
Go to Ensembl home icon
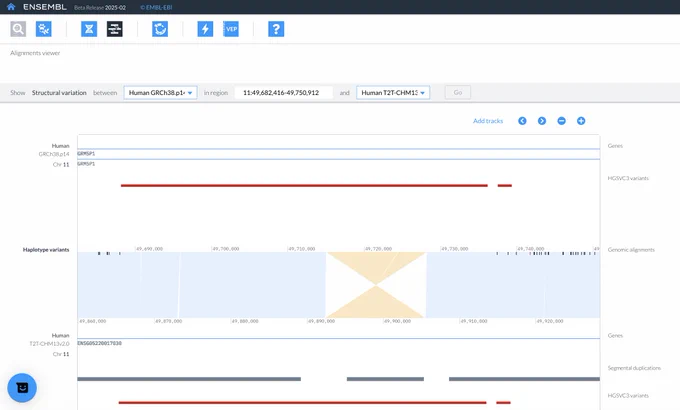click(x=11, y=7)
